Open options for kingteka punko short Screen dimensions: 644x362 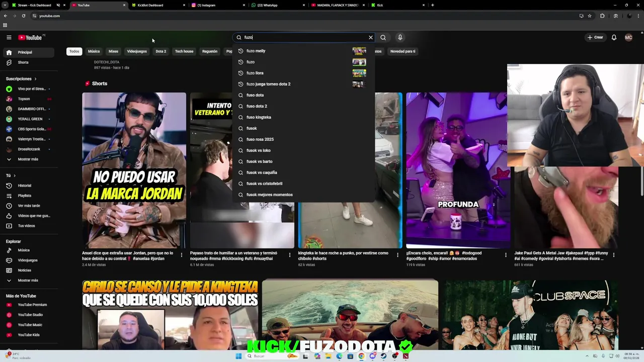(397, 255)
